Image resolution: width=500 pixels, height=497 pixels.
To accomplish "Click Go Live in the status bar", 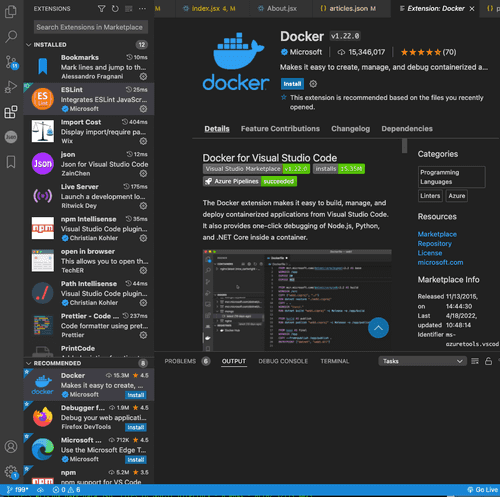I will tap(482, 490).
